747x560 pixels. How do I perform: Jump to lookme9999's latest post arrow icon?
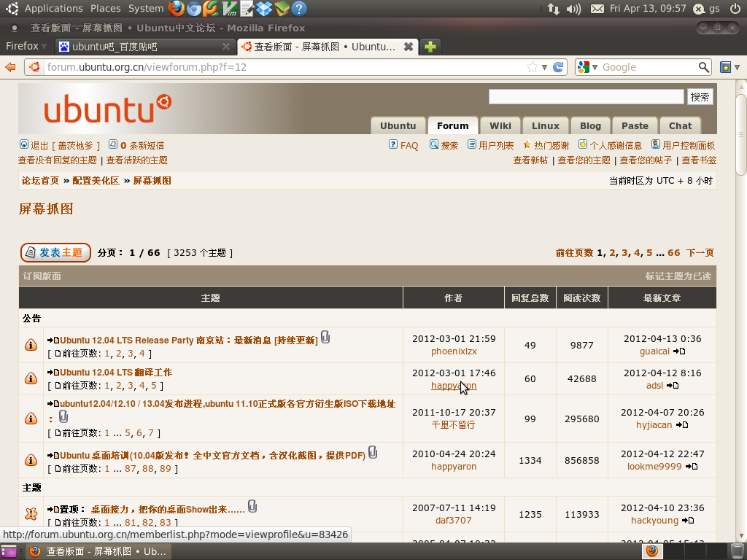click(692, 467)
